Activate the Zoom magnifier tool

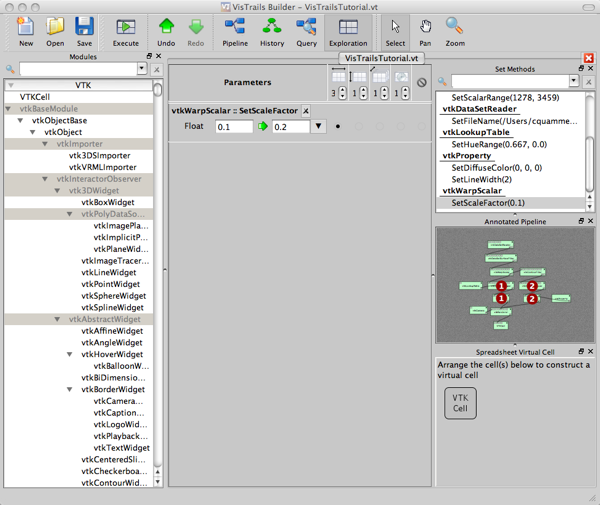pos(455,32)
